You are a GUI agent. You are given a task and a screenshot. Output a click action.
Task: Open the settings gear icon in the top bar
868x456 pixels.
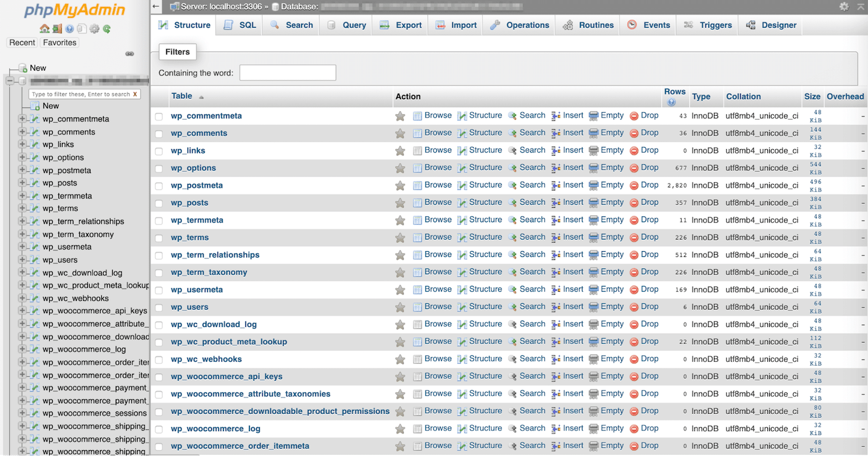tap(844, 6)
